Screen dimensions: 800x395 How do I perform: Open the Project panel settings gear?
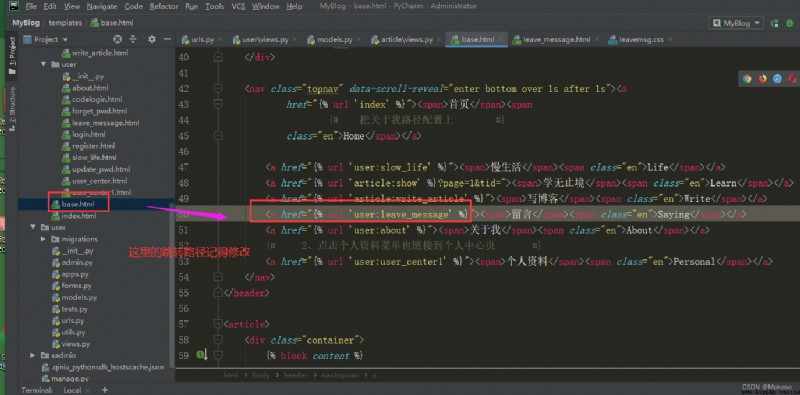point(152,39)
